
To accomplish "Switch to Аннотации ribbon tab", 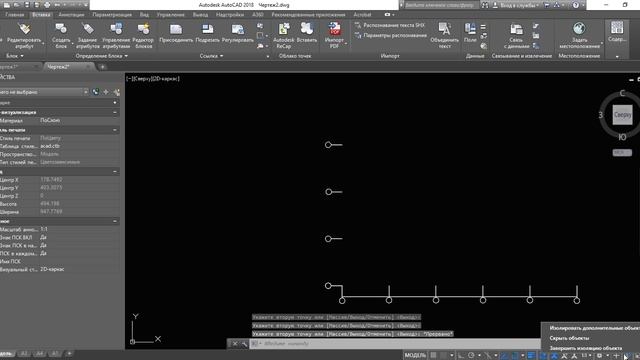I will 71,15.
